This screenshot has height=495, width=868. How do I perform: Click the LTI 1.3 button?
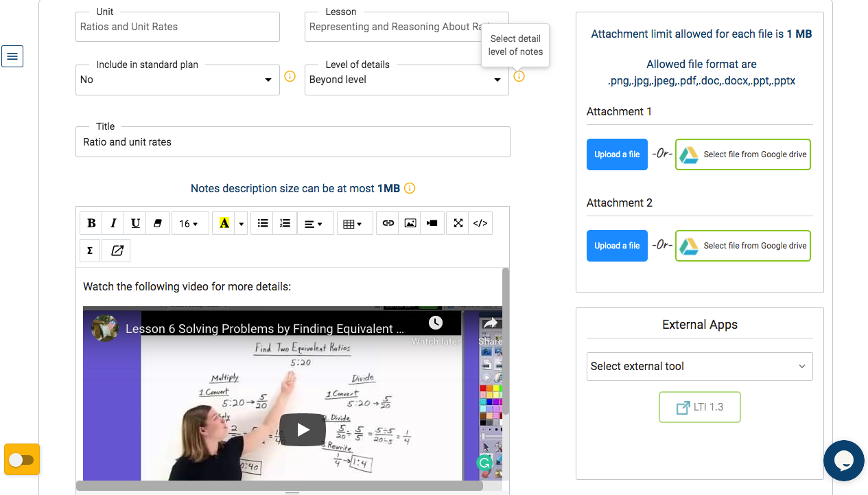(x=700, y=407)
